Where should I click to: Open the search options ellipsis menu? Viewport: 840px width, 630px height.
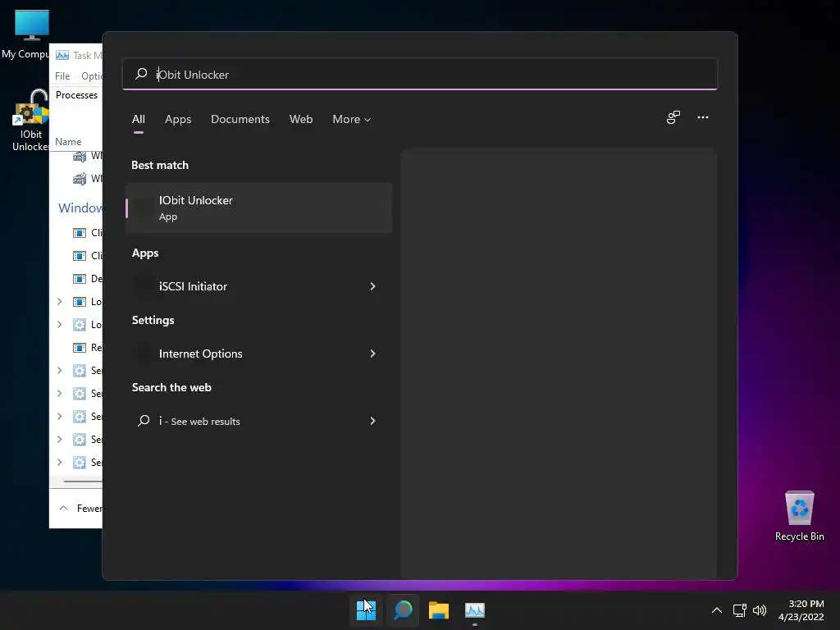pyautogui.click(x=703, y=117)
